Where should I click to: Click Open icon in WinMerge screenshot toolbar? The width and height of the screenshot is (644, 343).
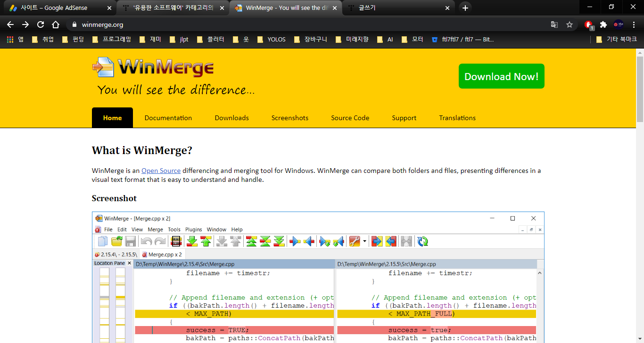pos(116,242)
